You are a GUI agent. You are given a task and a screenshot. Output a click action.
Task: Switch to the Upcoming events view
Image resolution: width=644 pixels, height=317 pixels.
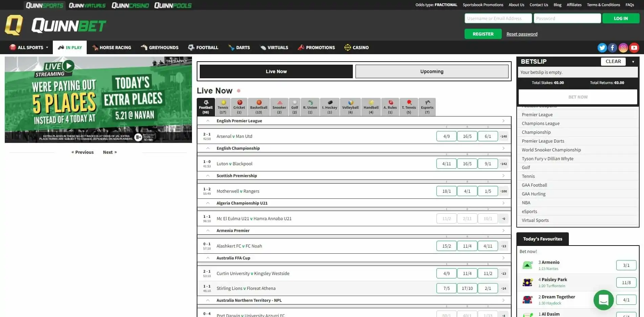pos(431,71)
